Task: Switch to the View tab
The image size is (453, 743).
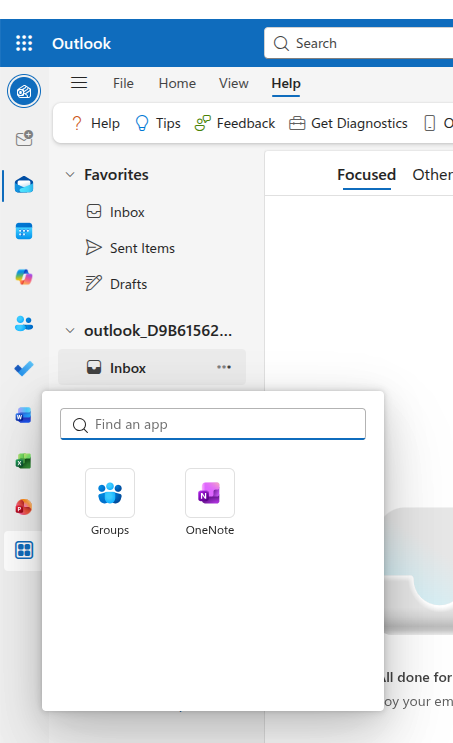Action: (234, 83)
